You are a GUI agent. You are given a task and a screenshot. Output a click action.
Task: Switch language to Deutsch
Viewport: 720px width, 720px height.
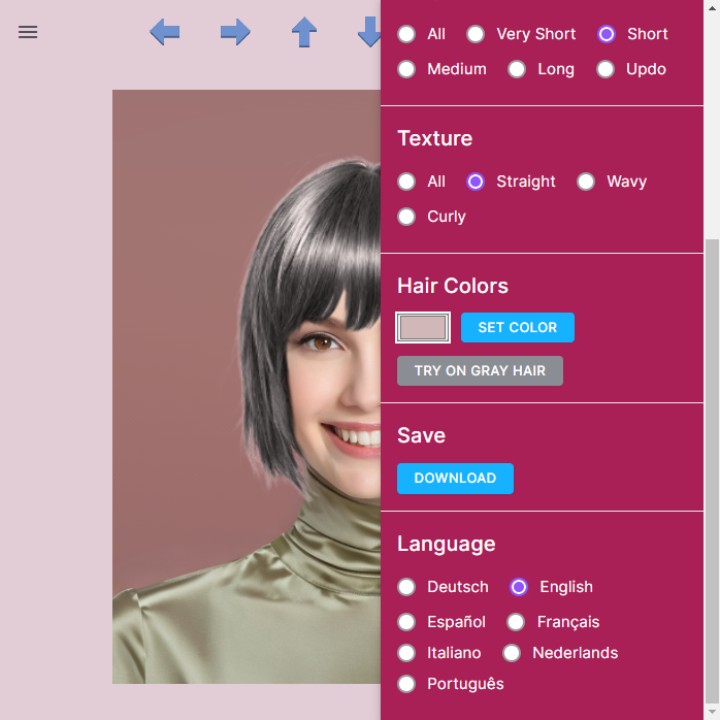pyautogui.click(x=407, y=587)
